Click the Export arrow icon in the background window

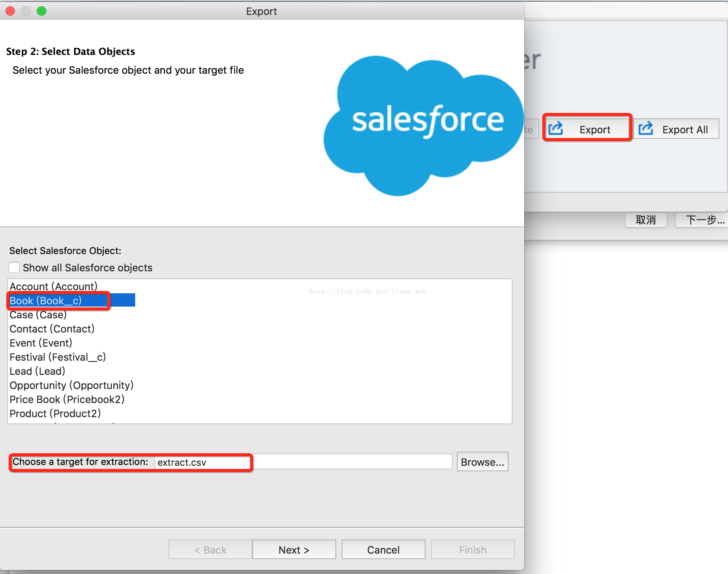click(x=556, y=128)
